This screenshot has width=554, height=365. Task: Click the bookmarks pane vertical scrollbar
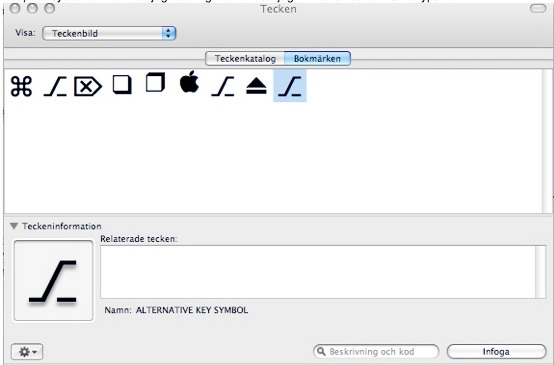(x=547, y=141)
